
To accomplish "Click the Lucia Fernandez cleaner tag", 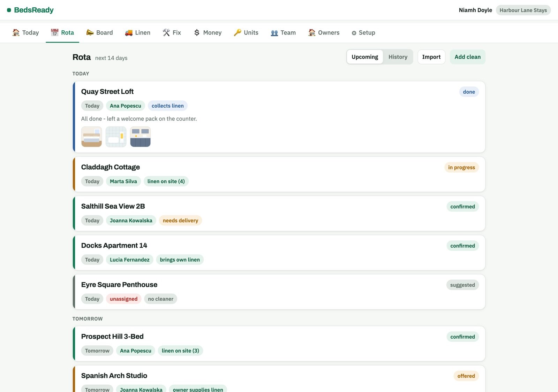I will [x=129, y=260].
